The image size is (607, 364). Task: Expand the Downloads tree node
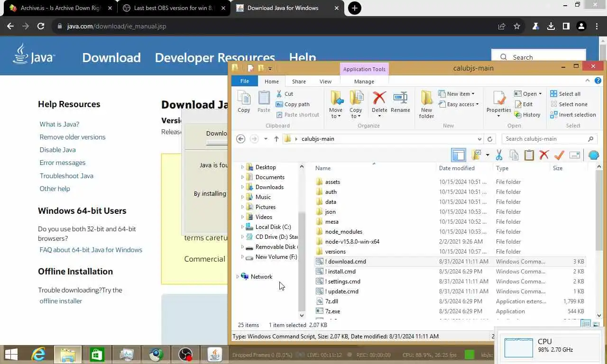pos(242,187)
